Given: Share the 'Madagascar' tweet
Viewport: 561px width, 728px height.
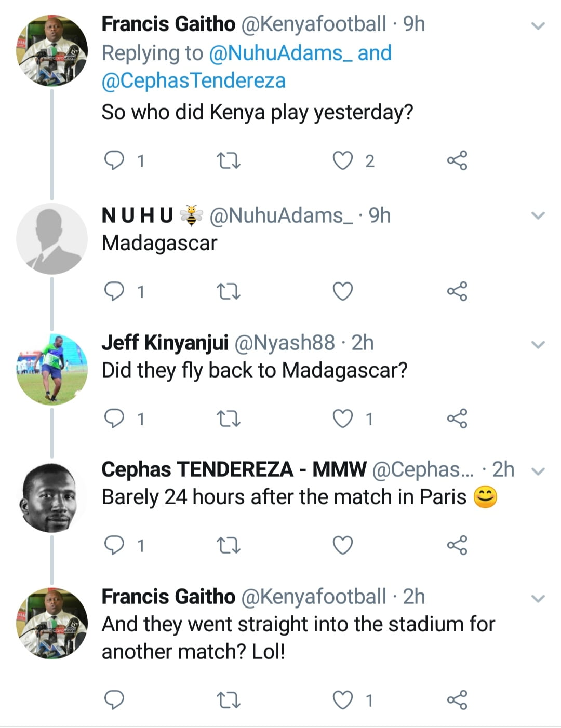Looking at the screenshot, I should (x=457, y=292).
